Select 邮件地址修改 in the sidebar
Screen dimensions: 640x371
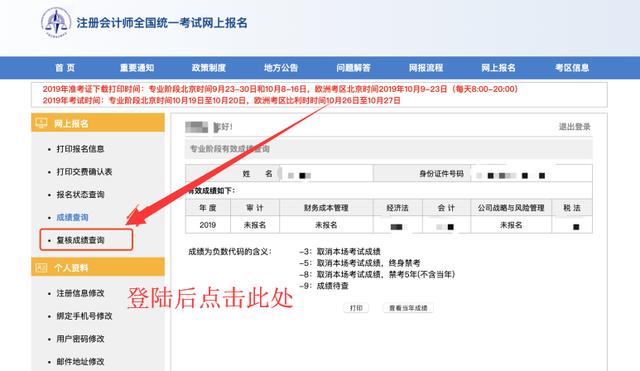pos(80,362)
